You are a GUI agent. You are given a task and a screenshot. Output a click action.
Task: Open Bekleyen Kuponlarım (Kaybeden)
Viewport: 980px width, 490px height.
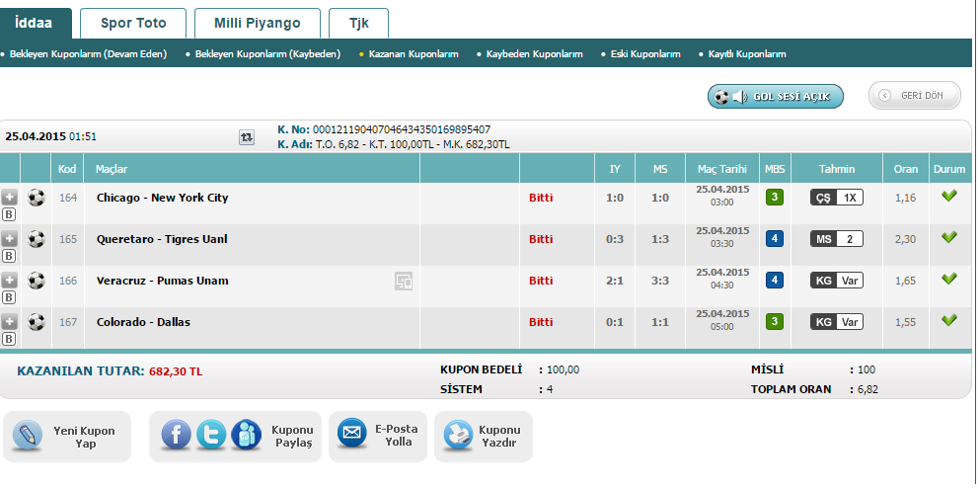tap(267, 54)
